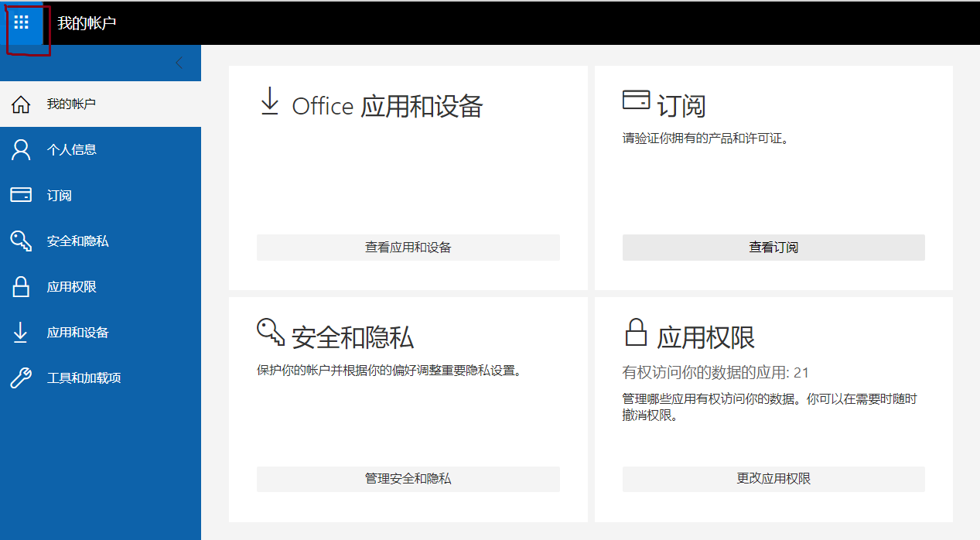Click the lock icon on 应用权限 tile
This screenshot has width=980, height=540.
click(x=636, y=332)
